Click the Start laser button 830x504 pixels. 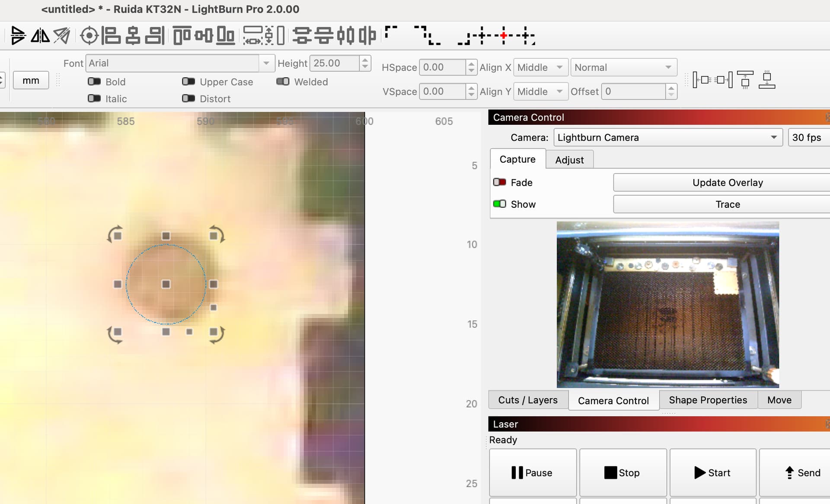713,472
